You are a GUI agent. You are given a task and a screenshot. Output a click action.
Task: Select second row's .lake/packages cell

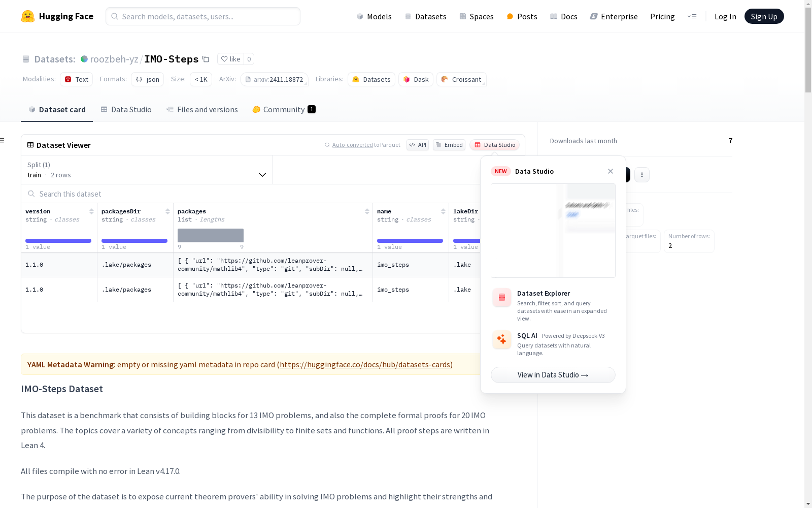[135, 290]
